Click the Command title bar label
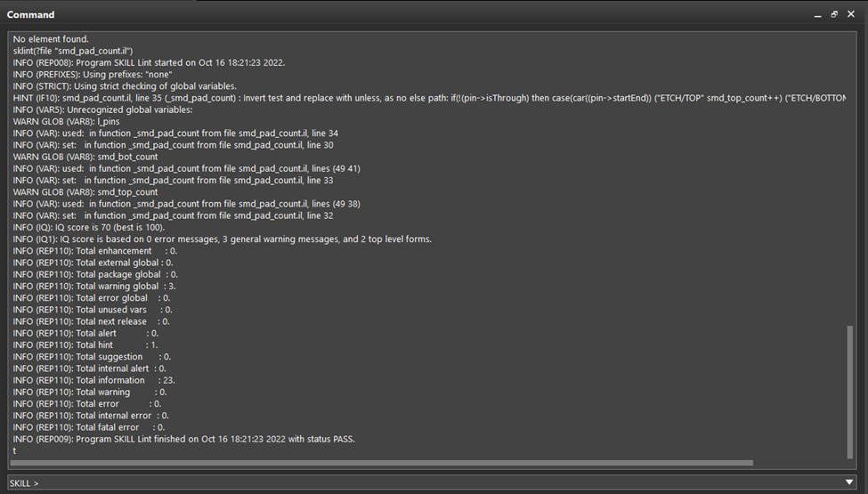Screen dimensions: 868x494 pyautogui.click(x=31, y=15)
